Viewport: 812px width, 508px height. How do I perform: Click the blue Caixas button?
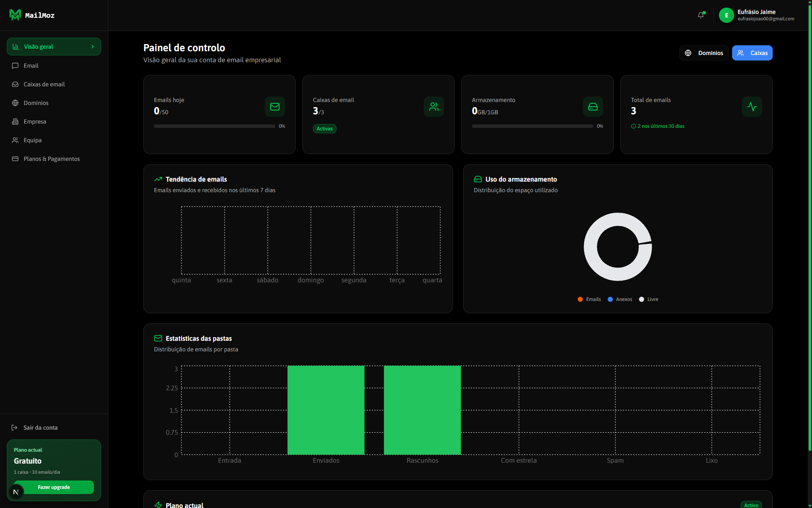(x=752, y=53)
